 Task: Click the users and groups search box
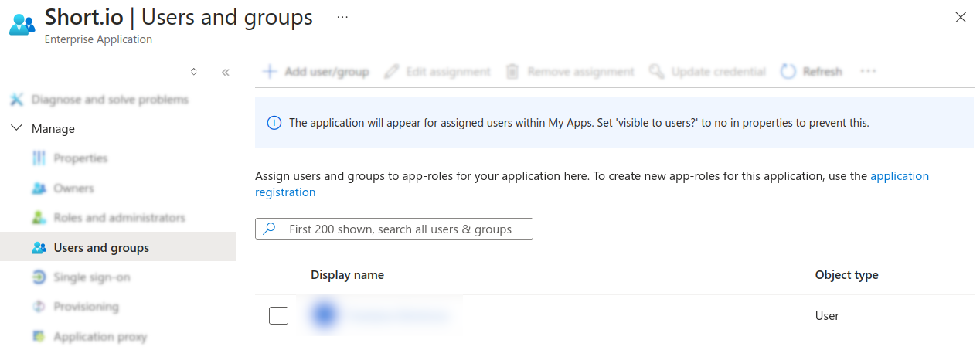[400, 229]
